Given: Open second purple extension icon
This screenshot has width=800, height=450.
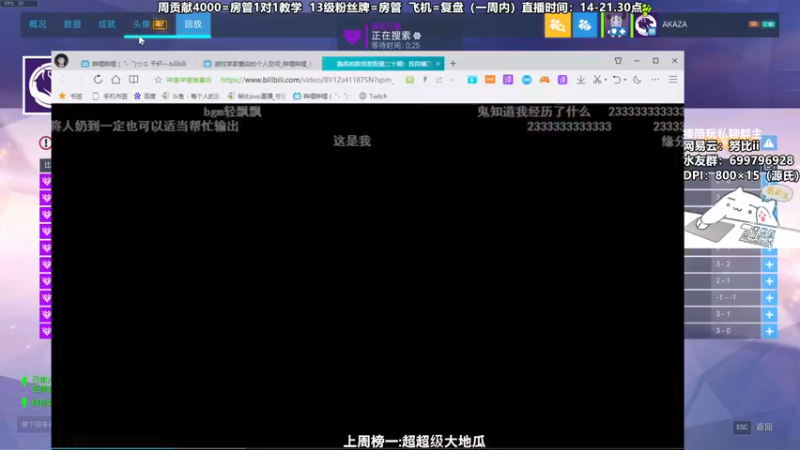Looking at the screenshot, I should click(562, 80).
